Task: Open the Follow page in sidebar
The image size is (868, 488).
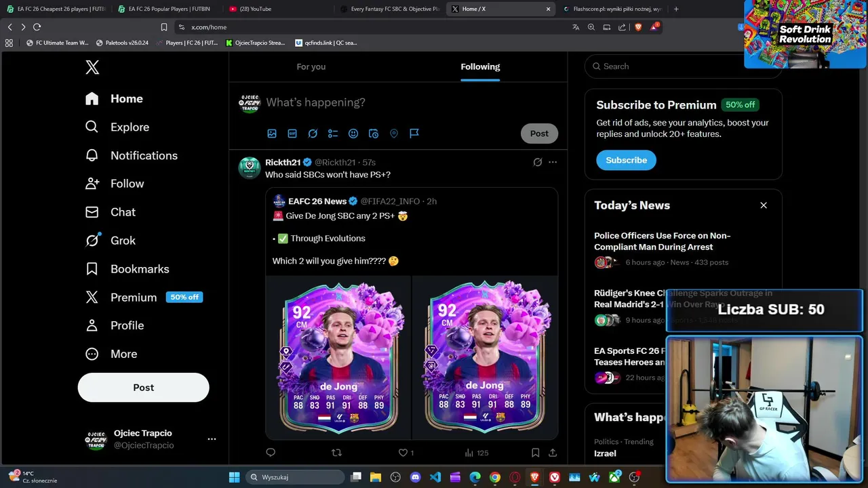Action: pyautogui.click(x=114, y=184)
